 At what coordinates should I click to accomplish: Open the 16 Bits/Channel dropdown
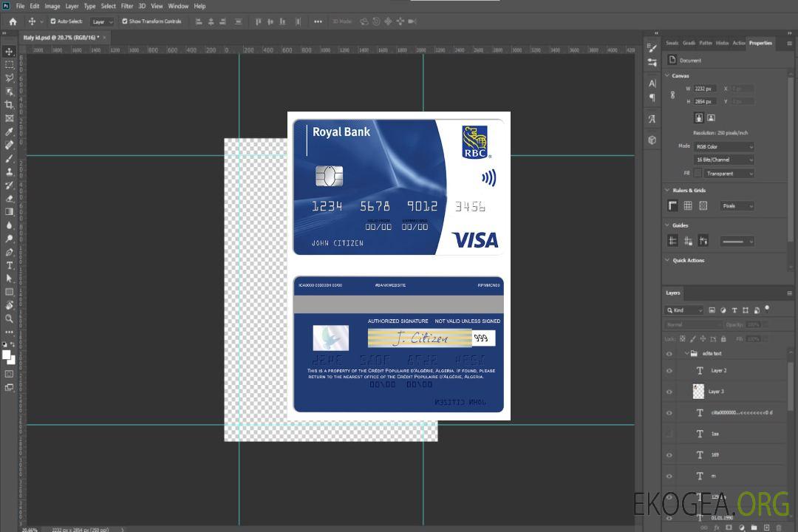(x=724, y=160)
